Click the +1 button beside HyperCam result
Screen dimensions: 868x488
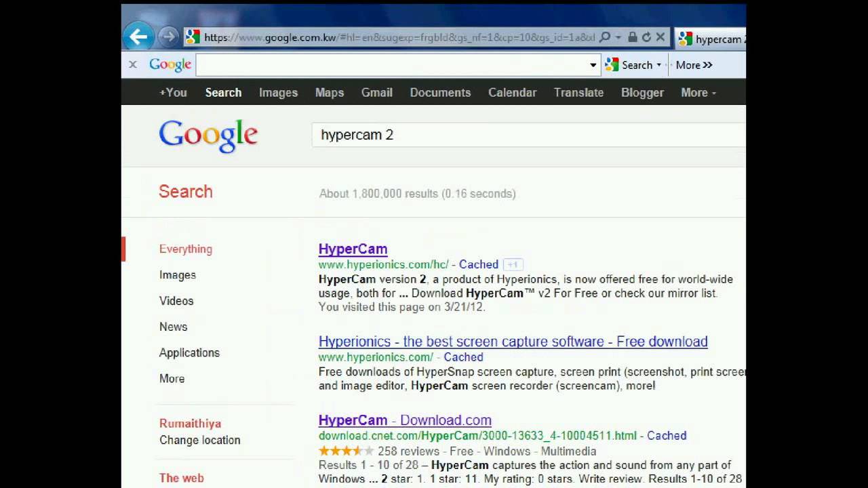point(513,264)
